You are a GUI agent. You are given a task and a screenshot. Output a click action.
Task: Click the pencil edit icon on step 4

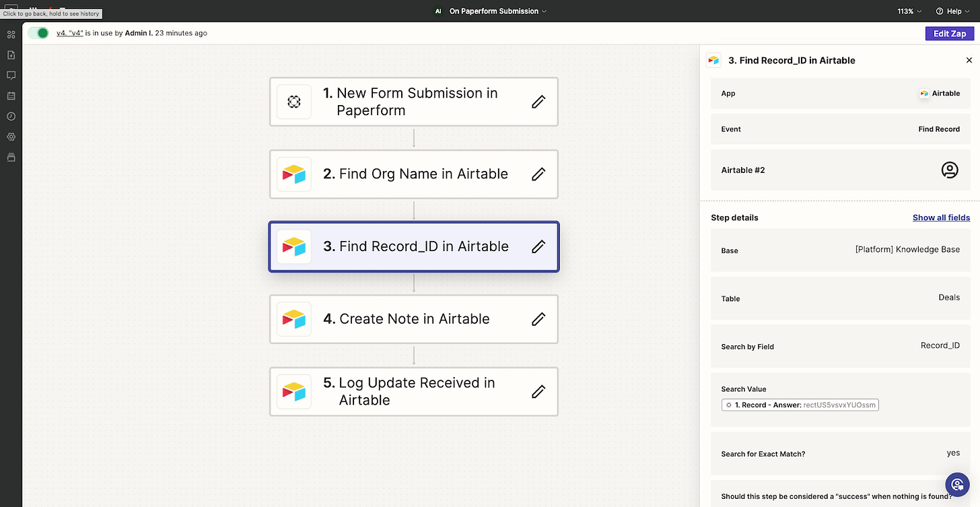click(538, 319)
